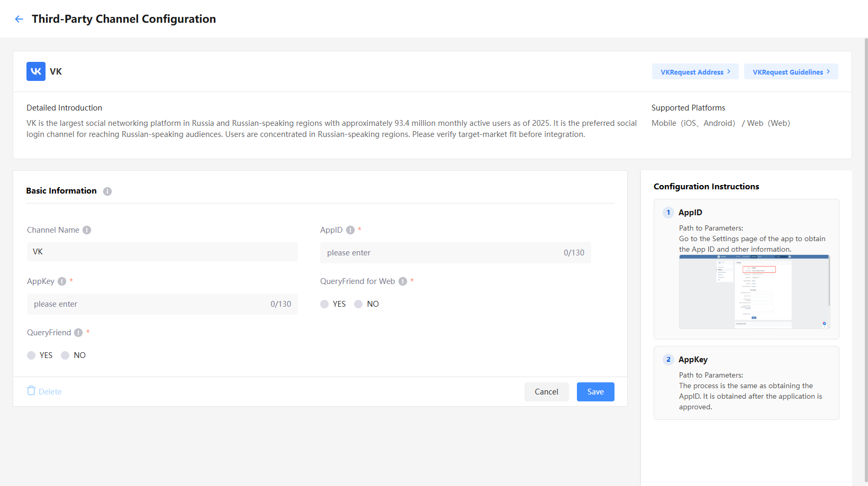Image resolution: width=868 pixels, height=486 pixels.
Task: Show Basic Information info tooltip icon
Action: point(107,191)
